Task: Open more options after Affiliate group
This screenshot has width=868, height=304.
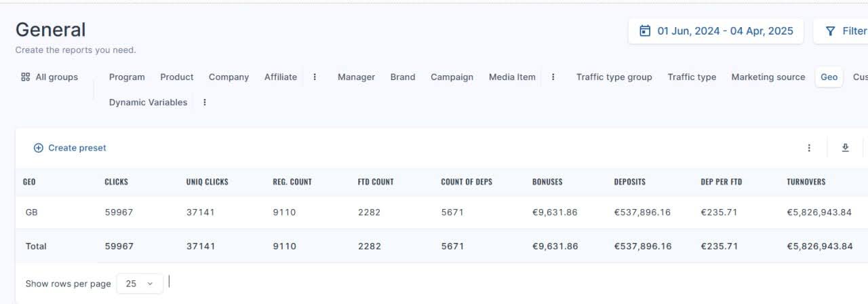Action: coord(315,77)
